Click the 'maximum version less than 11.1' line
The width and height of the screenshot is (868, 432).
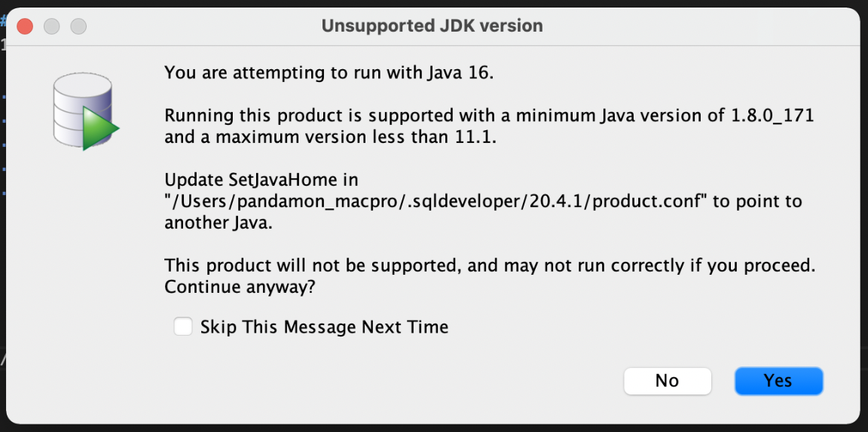tap(331, 137)
